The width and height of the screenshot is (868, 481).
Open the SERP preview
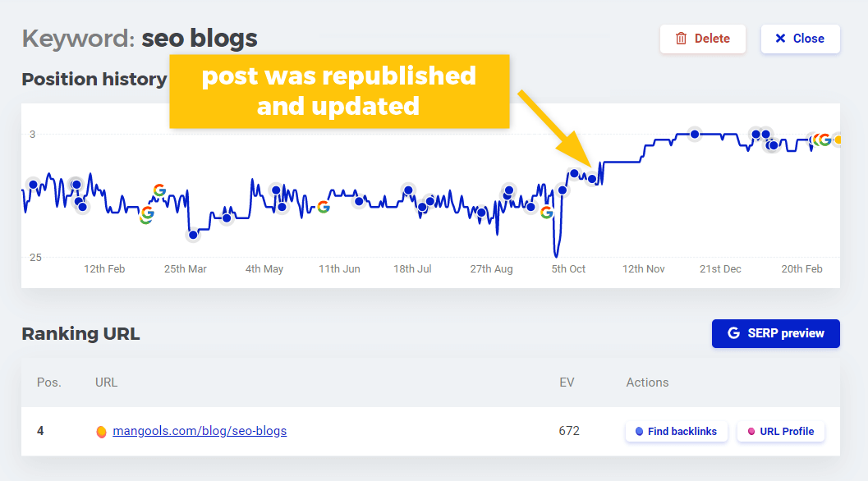(775, 333)
